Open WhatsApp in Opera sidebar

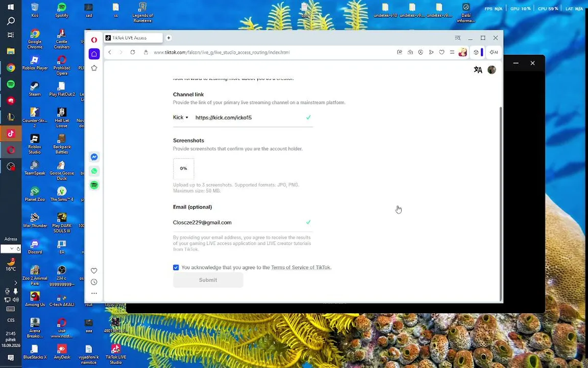94,171
